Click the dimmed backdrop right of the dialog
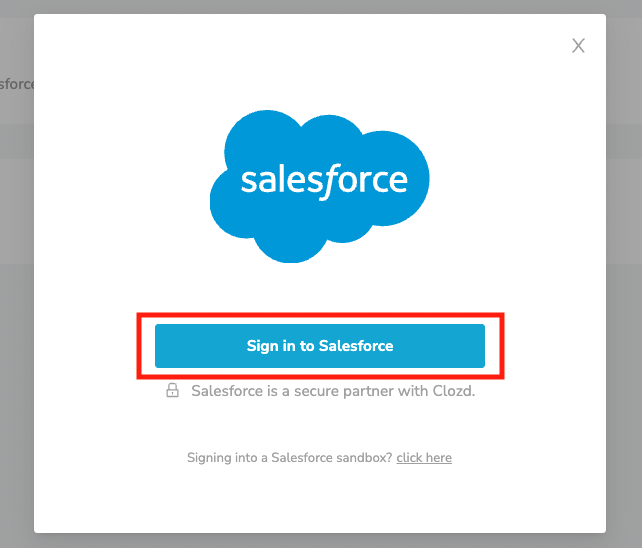Viewport: 642px width, 548px height. click(624, 300)
